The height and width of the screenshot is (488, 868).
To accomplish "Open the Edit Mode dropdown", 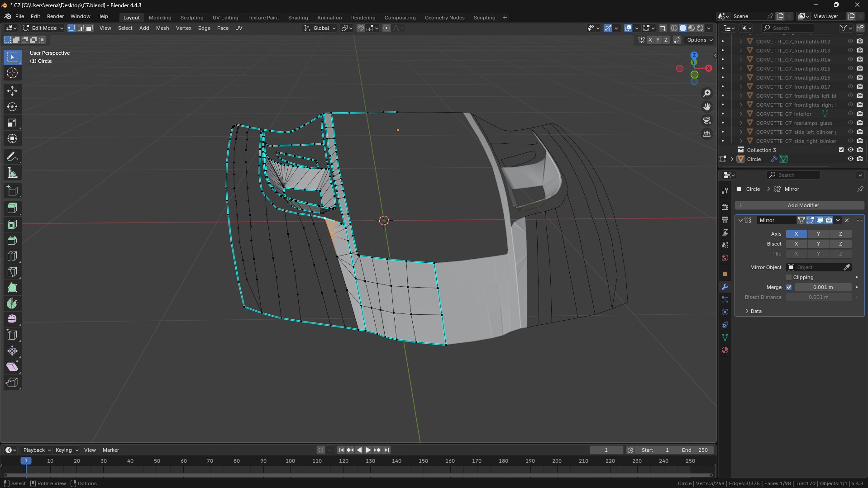I will tap(43, 28).
